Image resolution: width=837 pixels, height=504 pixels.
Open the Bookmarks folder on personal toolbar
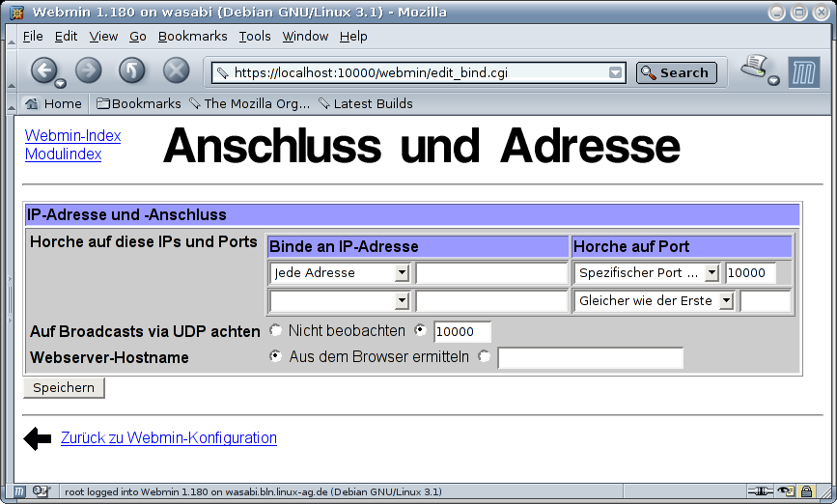click(139, 103)
